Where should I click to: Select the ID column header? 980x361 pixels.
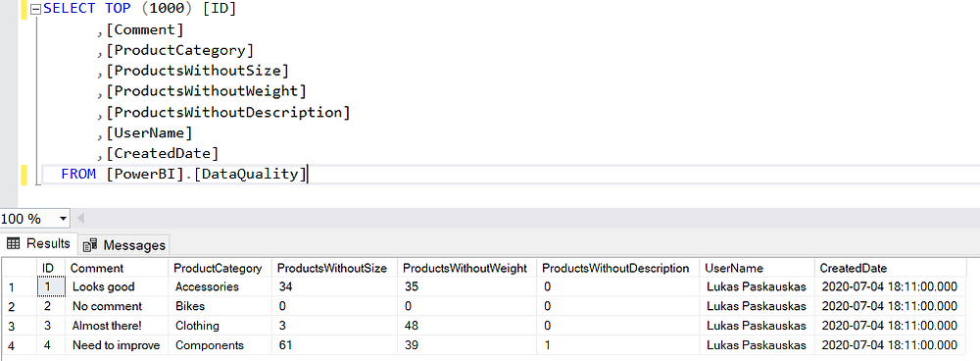(x=51, y=268)
